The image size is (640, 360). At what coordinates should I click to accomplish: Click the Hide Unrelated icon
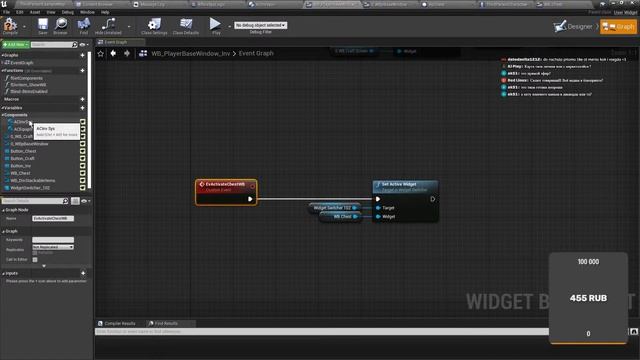(x=108, y=26)
